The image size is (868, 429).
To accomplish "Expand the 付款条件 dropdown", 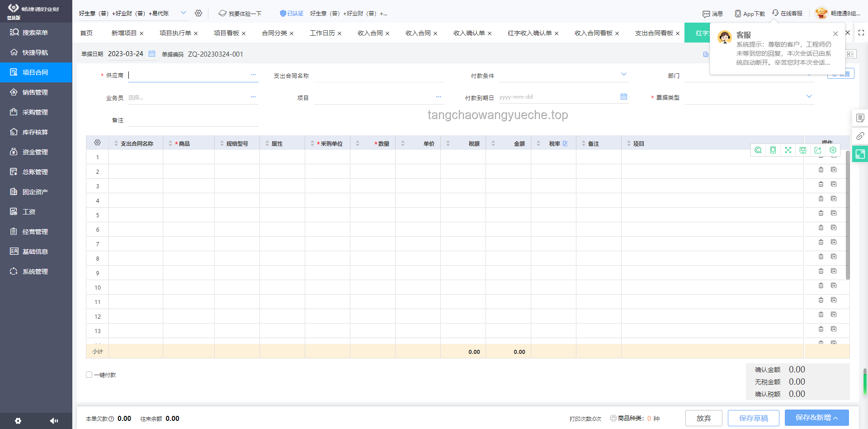I will 624,74.
